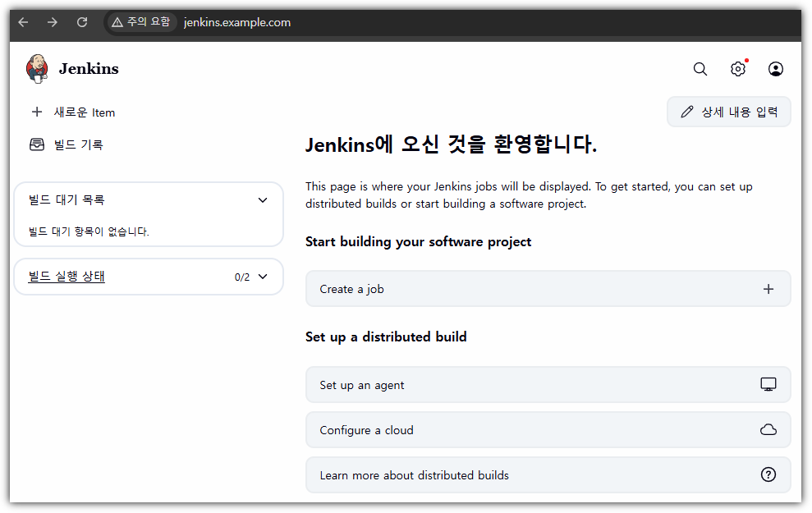Click the 0/2 executor count
812x513 pixels.
click(242, 277)
